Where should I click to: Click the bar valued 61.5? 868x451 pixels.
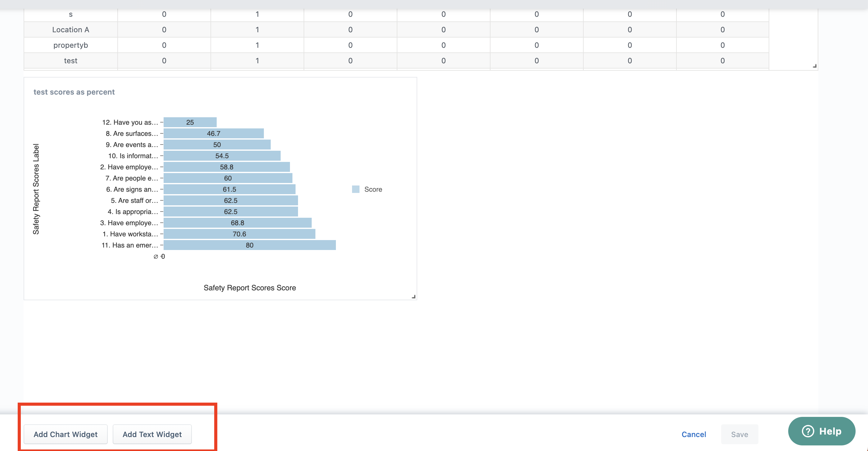click(x=229, y=189)
